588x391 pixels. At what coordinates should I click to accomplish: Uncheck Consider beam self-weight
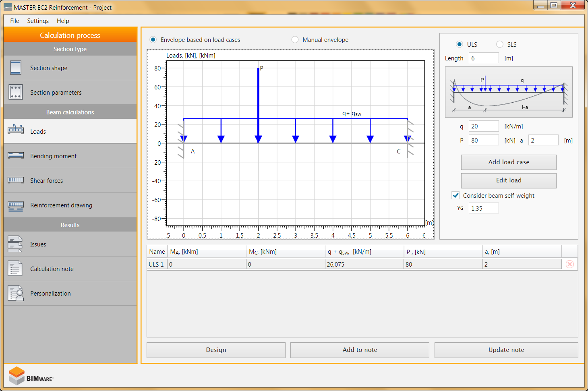[x=455, y=195]
